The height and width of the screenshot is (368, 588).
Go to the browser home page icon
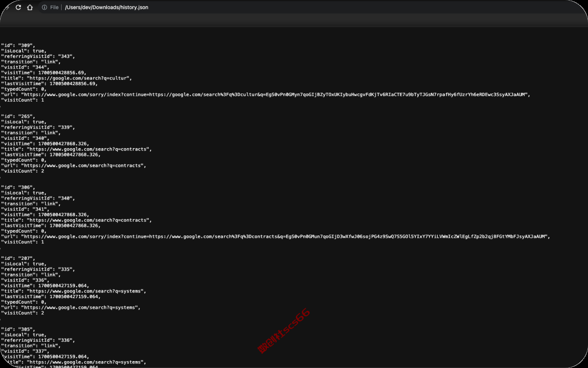tap(30, 7)
